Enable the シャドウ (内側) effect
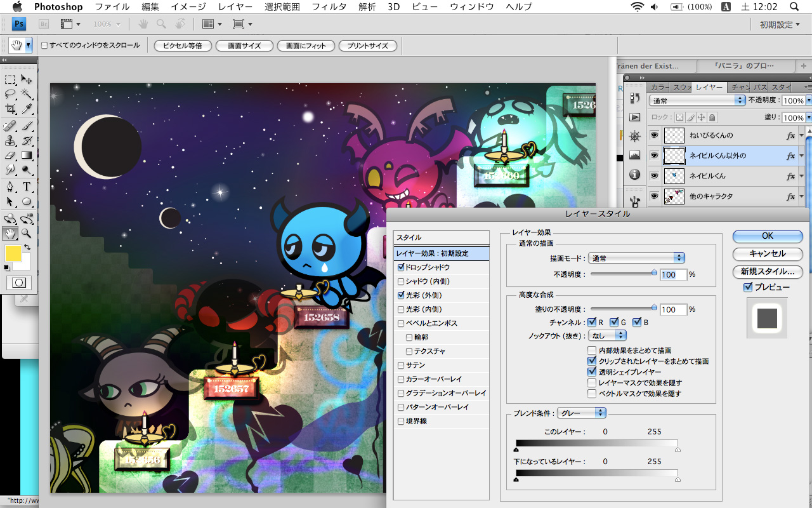The image size is (812, 508). tap(401, 281)
